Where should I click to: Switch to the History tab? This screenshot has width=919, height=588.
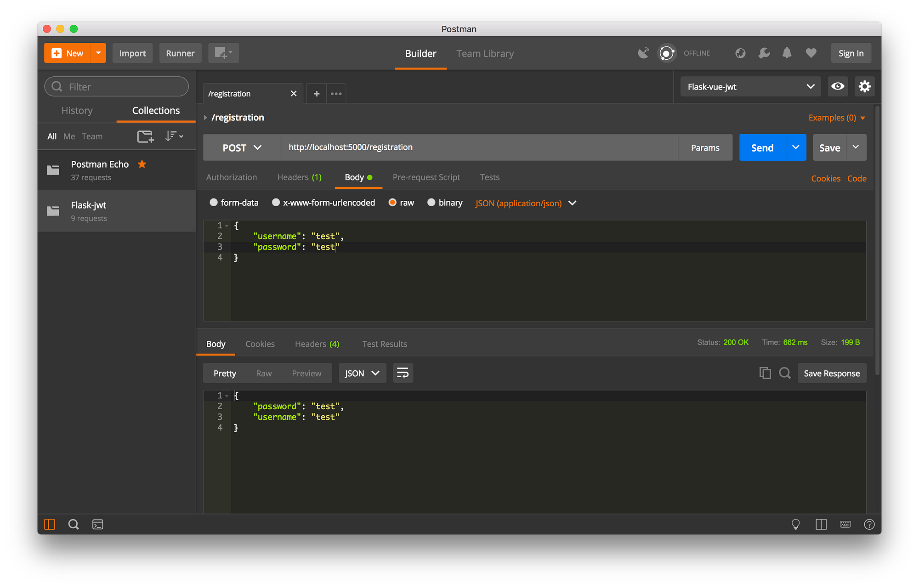point(77,111)
